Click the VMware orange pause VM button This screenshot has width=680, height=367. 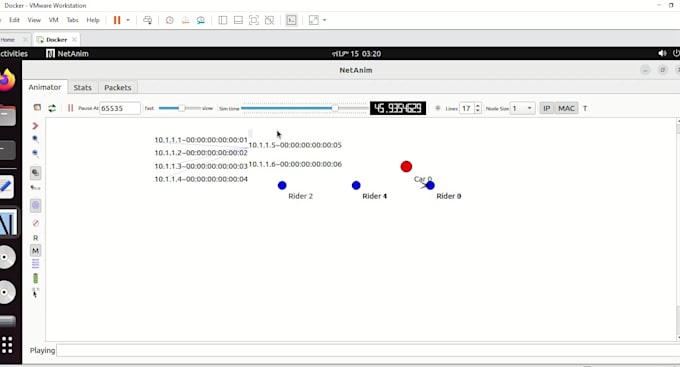[117, 20]
